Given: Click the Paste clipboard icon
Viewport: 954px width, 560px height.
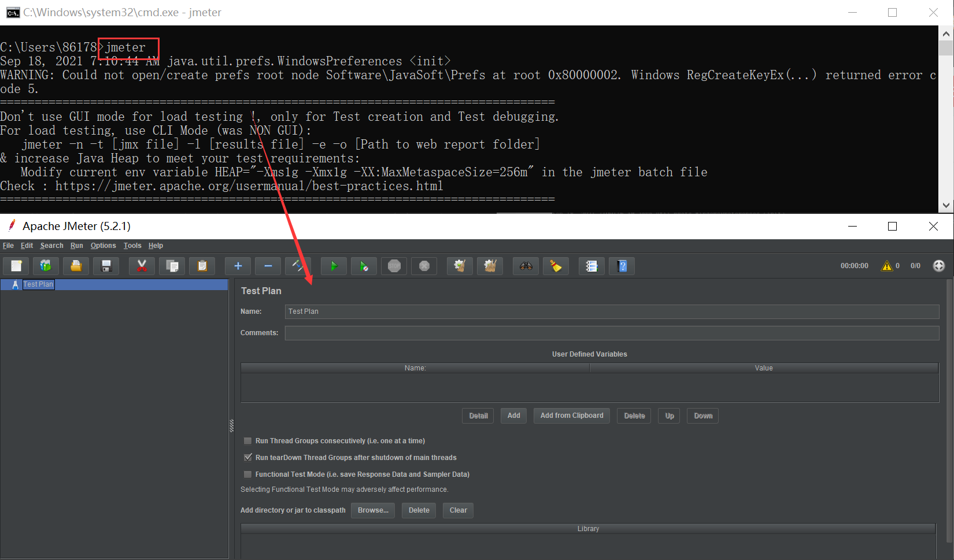Looking at the screenshot, I should click(202, 266).
